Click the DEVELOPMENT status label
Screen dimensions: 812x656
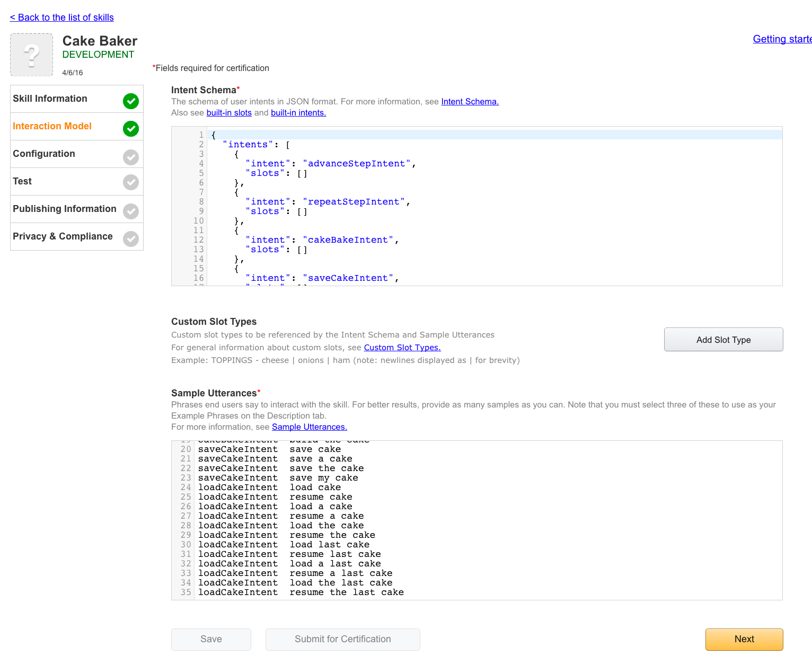pos(98,55)
